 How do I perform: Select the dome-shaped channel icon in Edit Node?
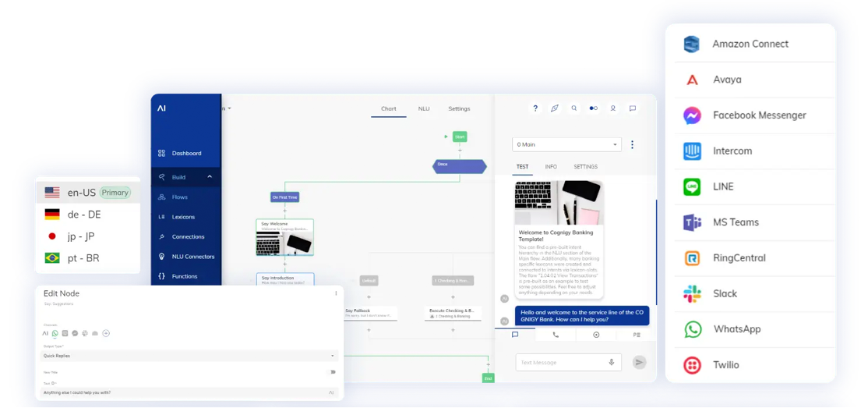tap(94, 333)
